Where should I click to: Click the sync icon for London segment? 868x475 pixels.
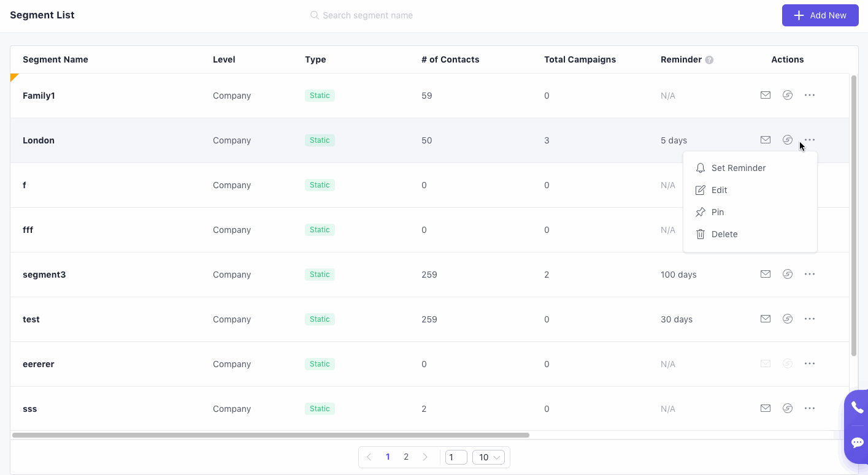point(788,140)
